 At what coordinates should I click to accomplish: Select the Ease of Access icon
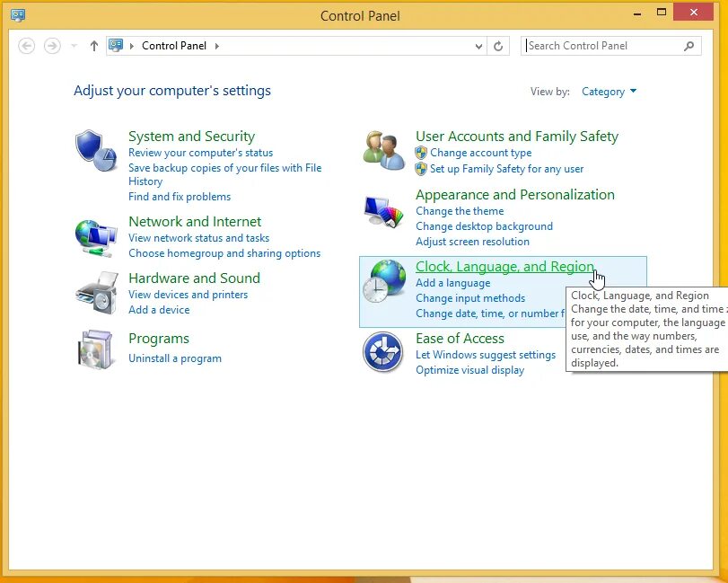383,353
